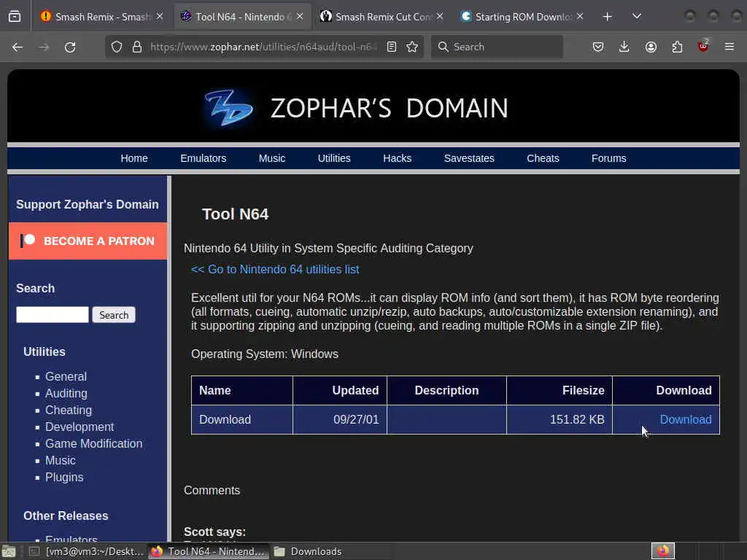Screen dimensions: 747x560
Task: Click the Firefox icon in the system tray
Action: click(663, 551)
